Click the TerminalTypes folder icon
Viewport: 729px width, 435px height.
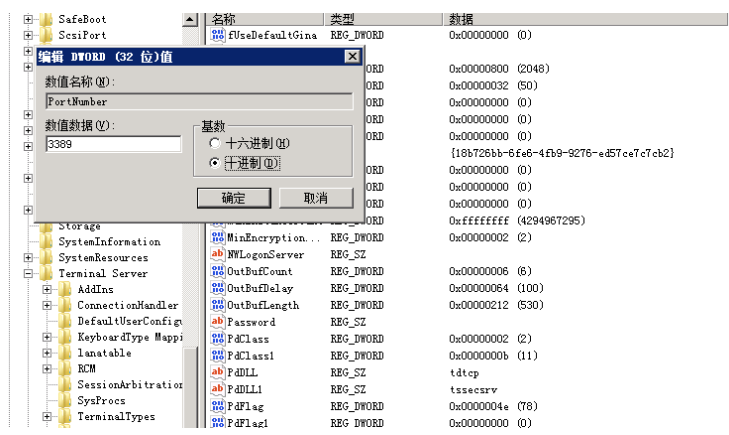click(65, 416)
